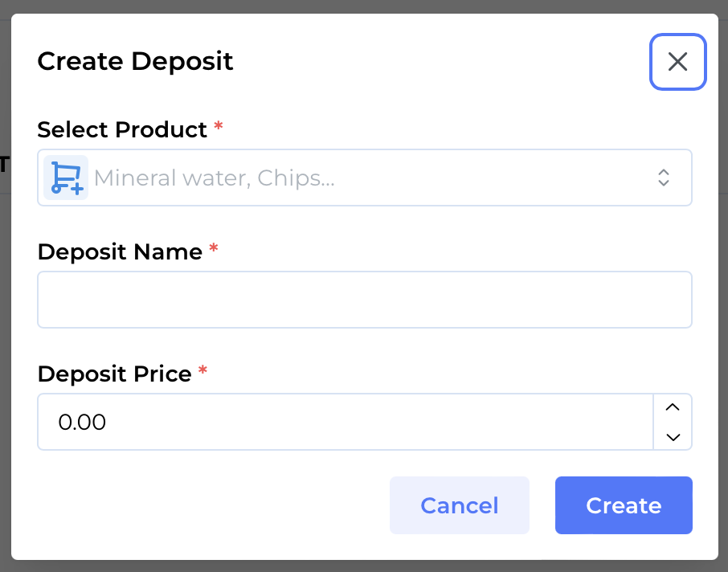
Task: Click the red asterisk beside Deposit Price
Action: pyautogui.click(x=202, y=373)
